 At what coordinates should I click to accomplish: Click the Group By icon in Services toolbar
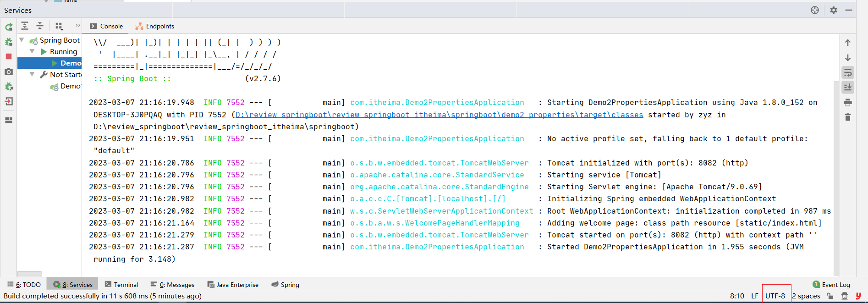pos(59,26)
